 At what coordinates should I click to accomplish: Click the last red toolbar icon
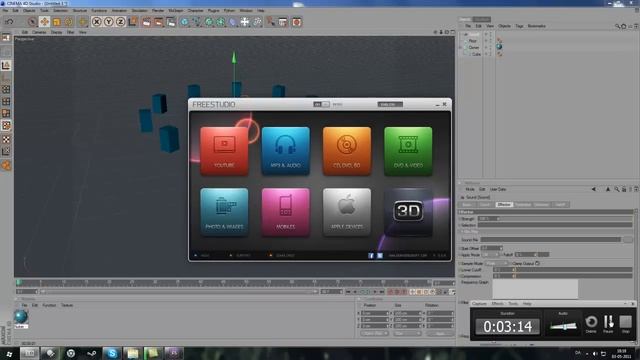click(297, 22)
